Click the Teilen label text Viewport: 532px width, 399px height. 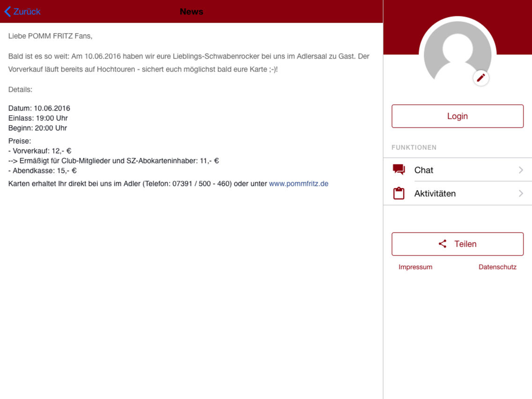point(465,244)
